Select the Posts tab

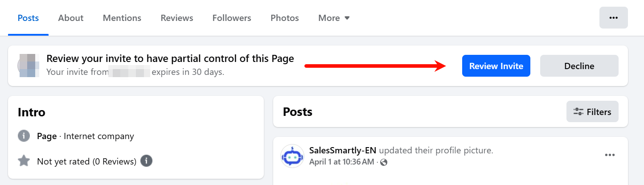28,18
